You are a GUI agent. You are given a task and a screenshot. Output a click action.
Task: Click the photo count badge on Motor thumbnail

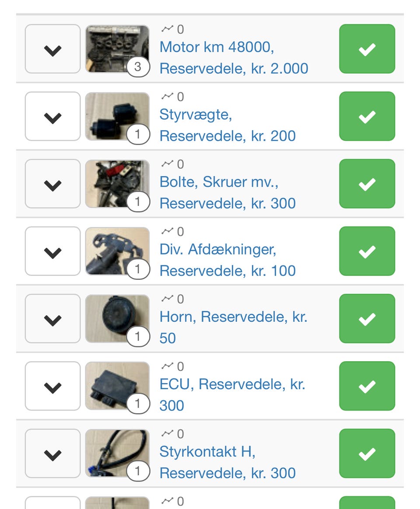coord(138,67)
